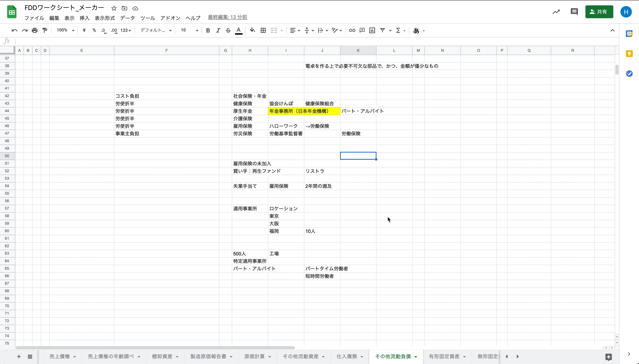The image size is (639, 364).
Task: Insert a chart
Action: [372, 30]
